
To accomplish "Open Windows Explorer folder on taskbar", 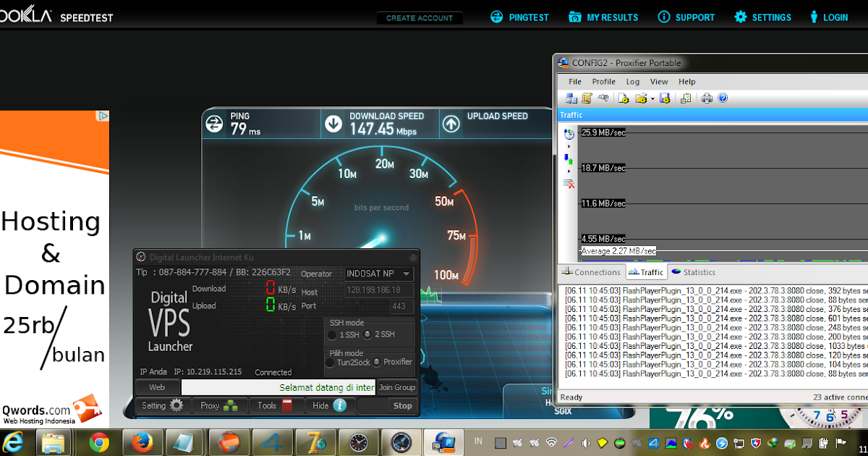I will coord(54,442).
